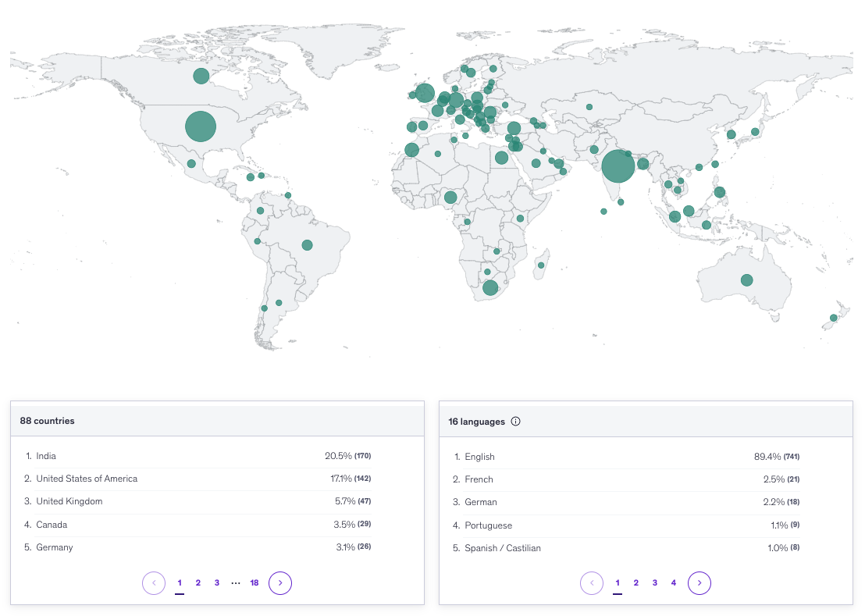Screen dimensions: 865x616
Task: Open page 3 of the languages list
Action: pos(655,583)
